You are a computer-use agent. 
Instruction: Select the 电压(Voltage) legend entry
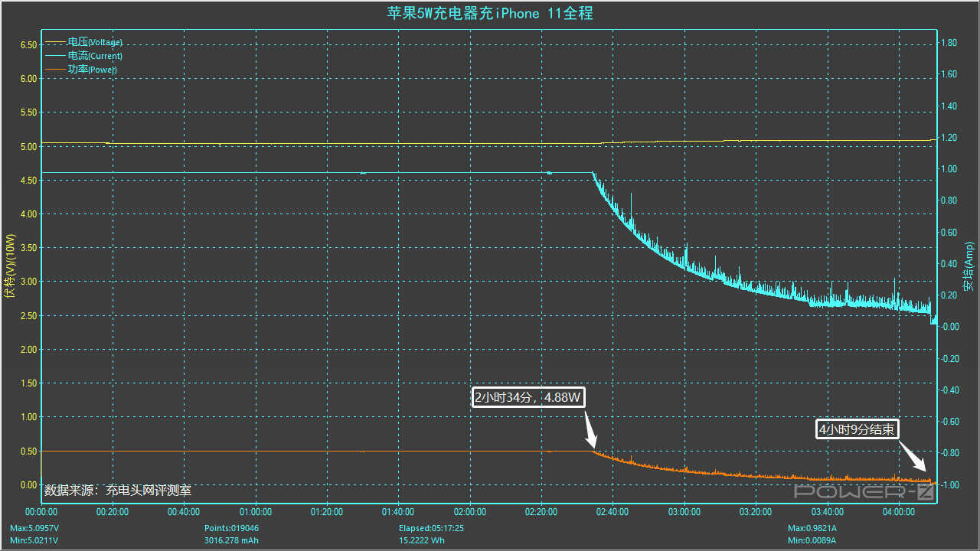coord(95,42)
